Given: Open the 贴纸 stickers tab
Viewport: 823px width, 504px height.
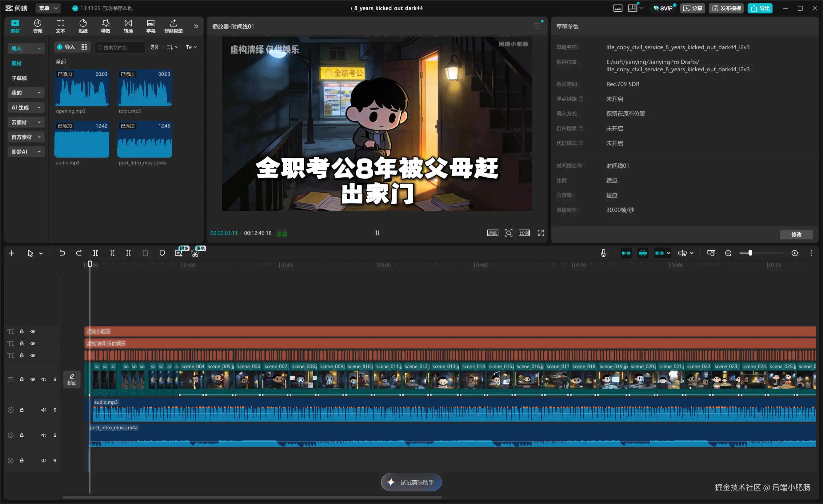Looking at the screenshot, I should tap(83, 26).
